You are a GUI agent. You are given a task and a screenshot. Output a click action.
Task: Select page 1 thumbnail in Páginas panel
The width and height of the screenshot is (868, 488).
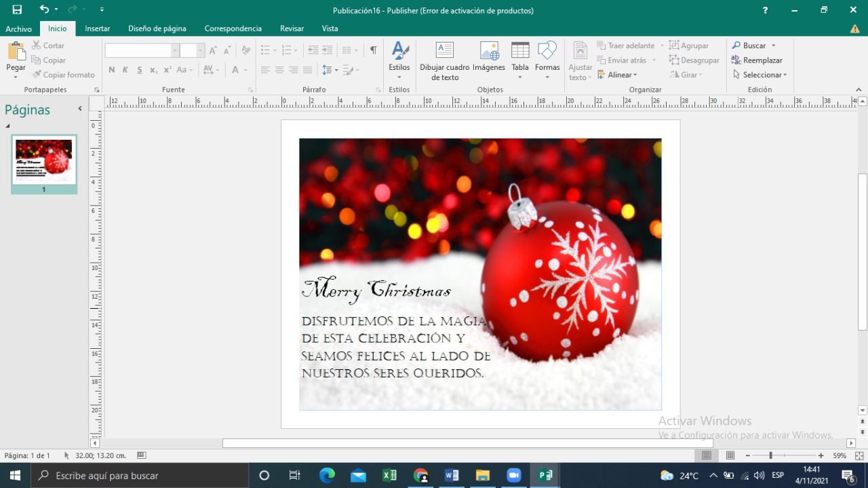click(44, 160)
